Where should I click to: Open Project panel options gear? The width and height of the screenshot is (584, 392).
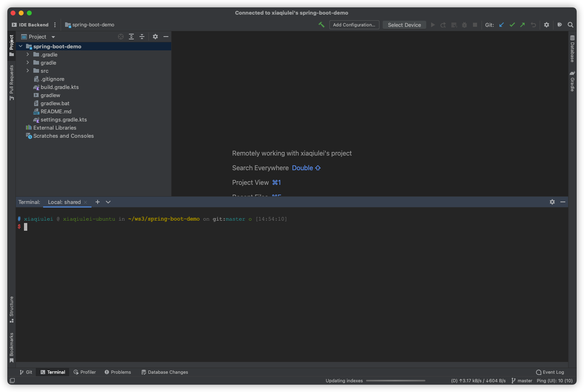click(x=155, y=37)
